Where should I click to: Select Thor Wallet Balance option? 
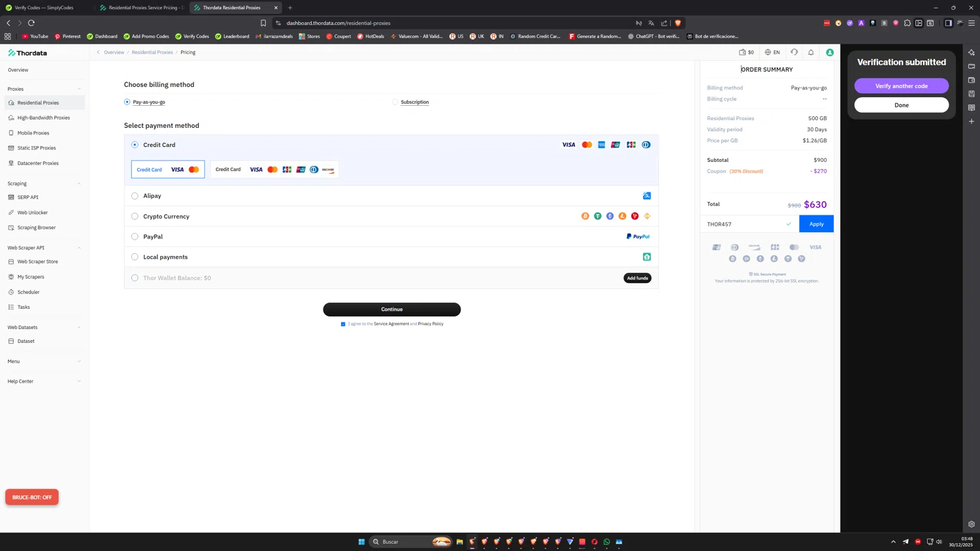135,278
